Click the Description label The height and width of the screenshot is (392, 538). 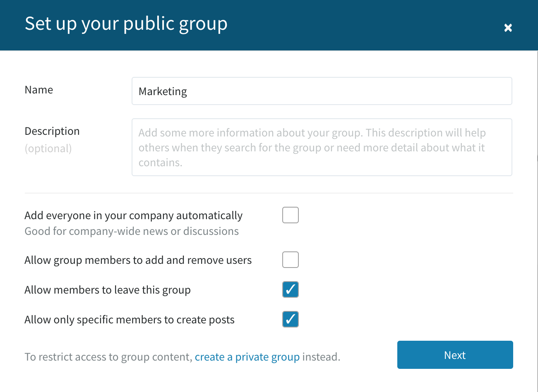tap(52, 131)
